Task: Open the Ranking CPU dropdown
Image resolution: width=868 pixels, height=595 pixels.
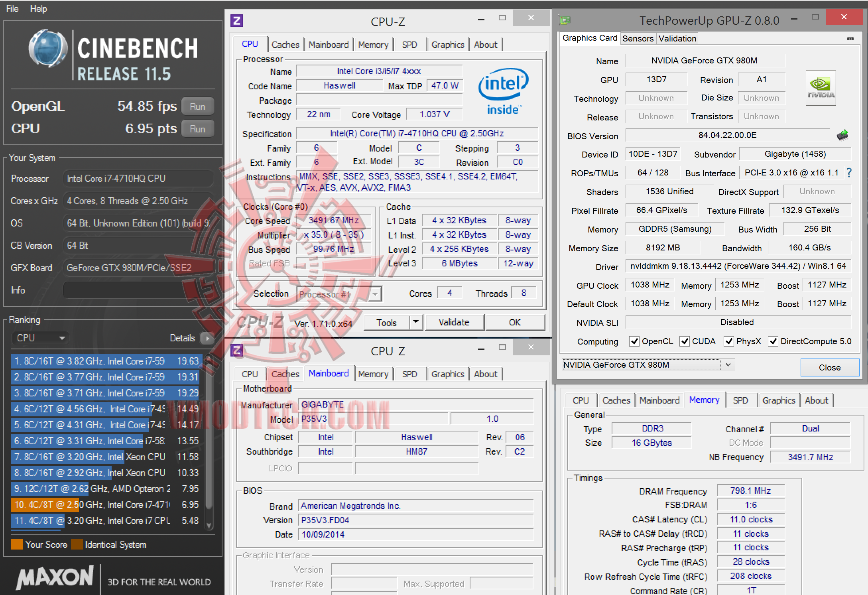Action: tap(40, 338)
